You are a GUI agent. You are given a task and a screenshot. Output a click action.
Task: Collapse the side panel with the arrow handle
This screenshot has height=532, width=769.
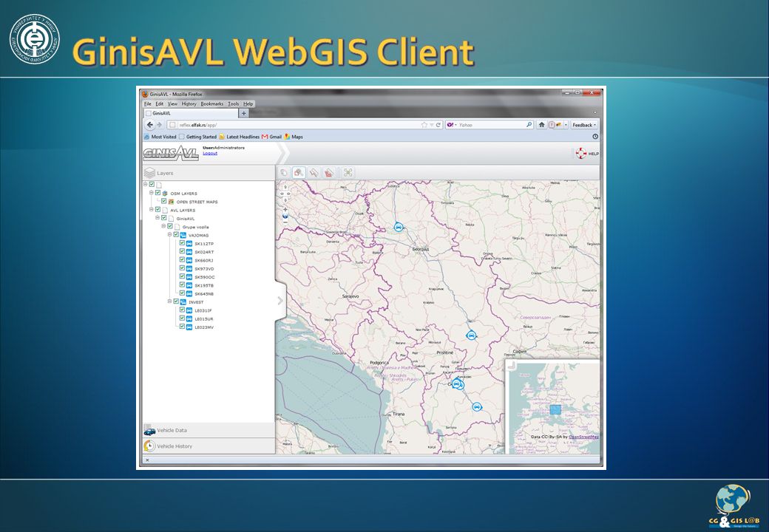pyautogui.click(x=280, y=301)
